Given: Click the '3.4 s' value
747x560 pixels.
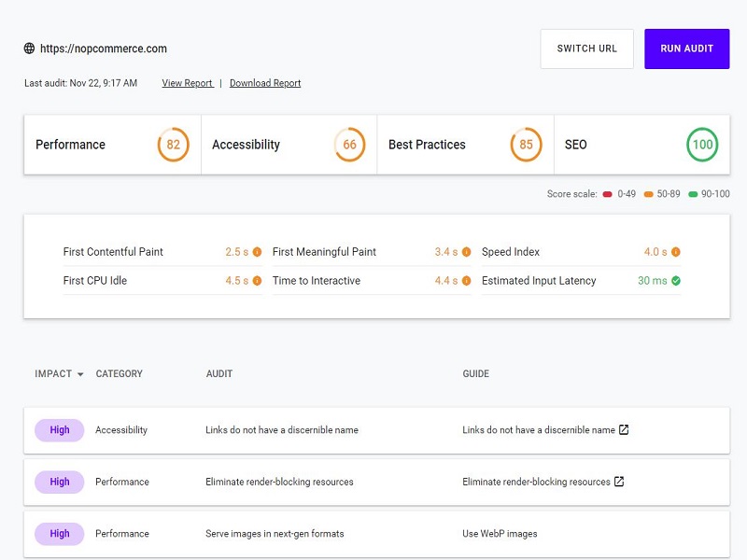Looking at the screenshot, I should (x=446, y=252).
